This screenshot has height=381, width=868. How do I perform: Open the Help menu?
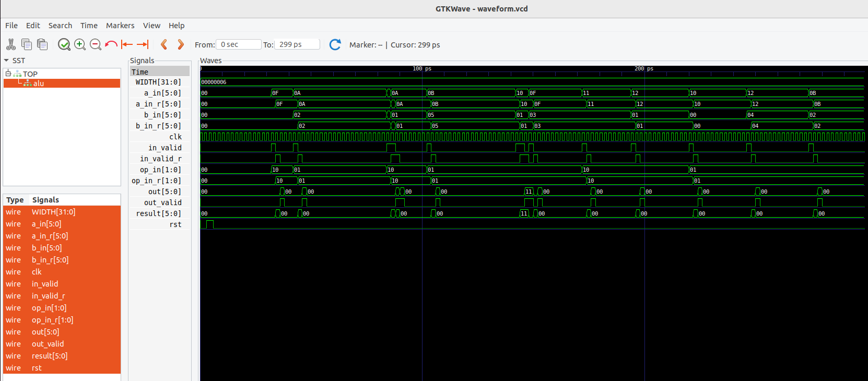tap(177, 26)
